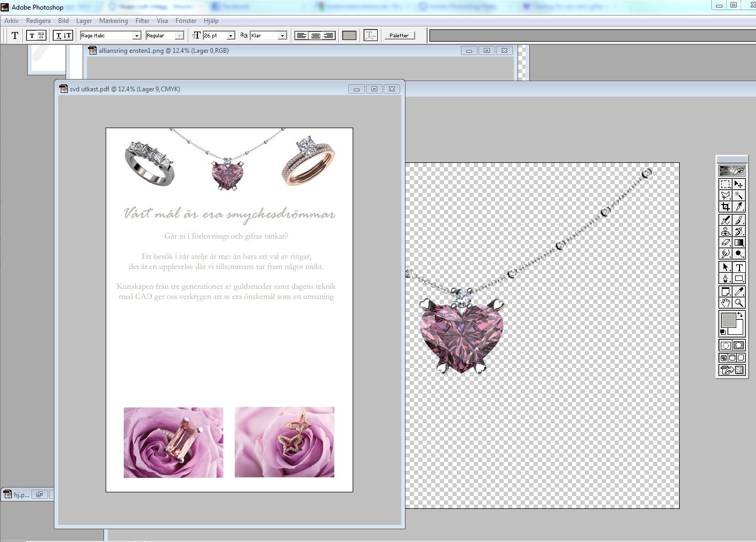The image size is (756, 542).
Task: Click the alliansring ensten1.png window title bar
Action: 267,51
